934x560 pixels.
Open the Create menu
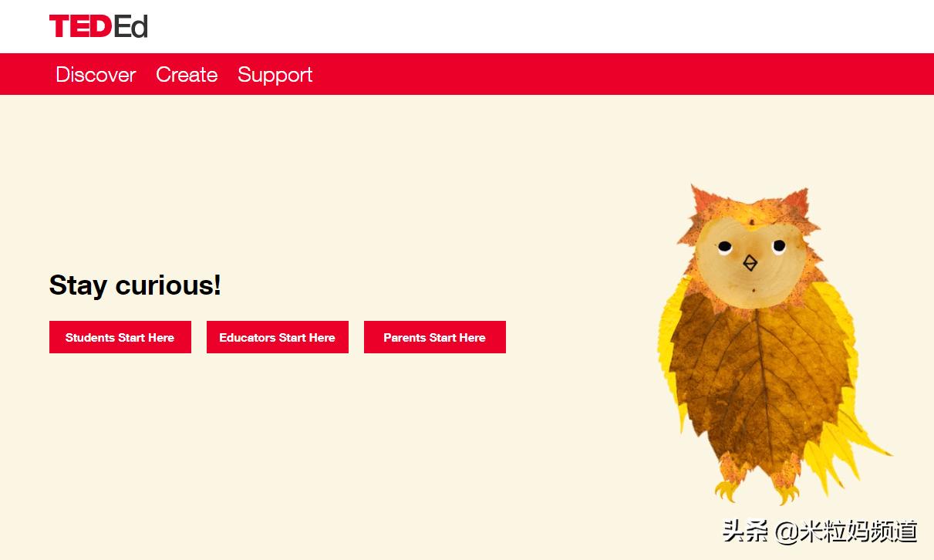187,74
